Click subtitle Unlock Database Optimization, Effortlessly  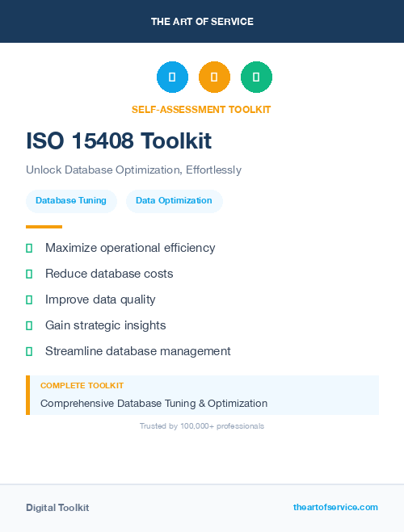[x=134, y=170]
